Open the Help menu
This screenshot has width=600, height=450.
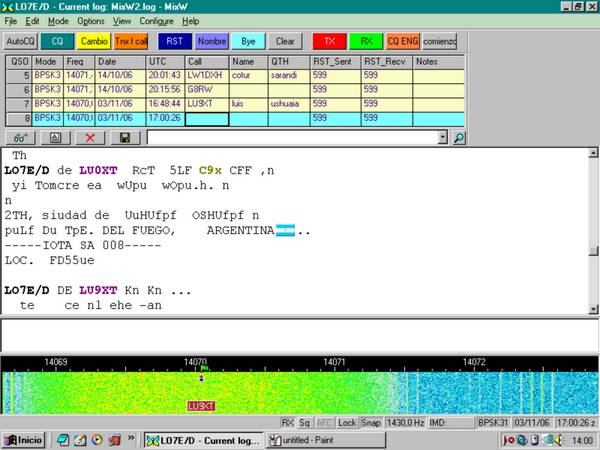point(190,21)
